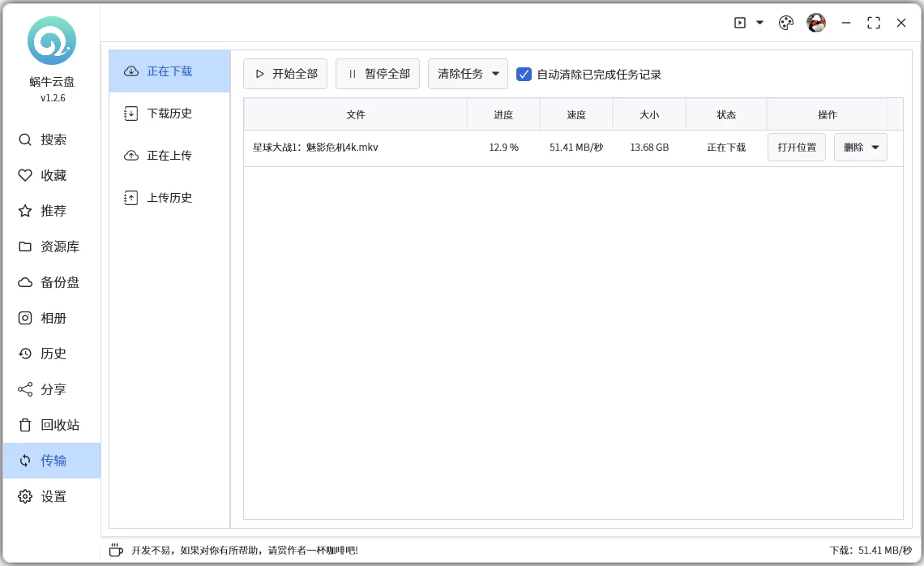
Task: Open Search from the sidebar
Action: [53, 139]
